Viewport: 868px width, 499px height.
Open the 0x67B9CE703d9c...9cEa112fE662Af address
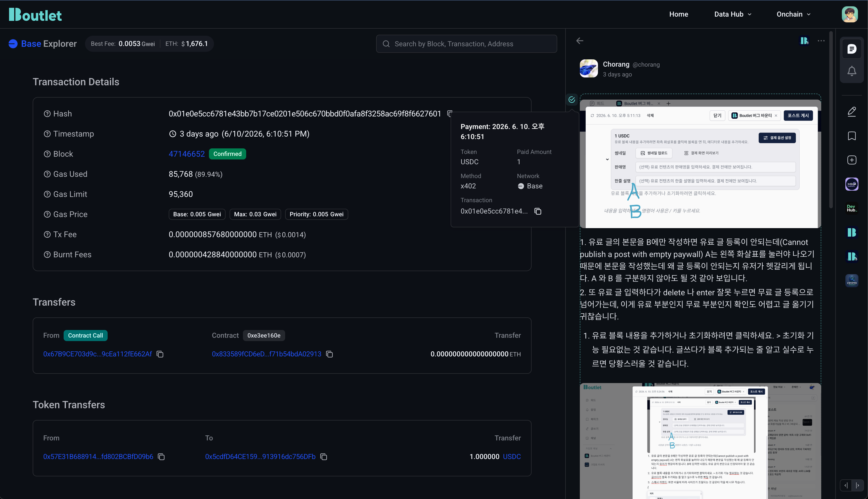(x=98, y=354)
